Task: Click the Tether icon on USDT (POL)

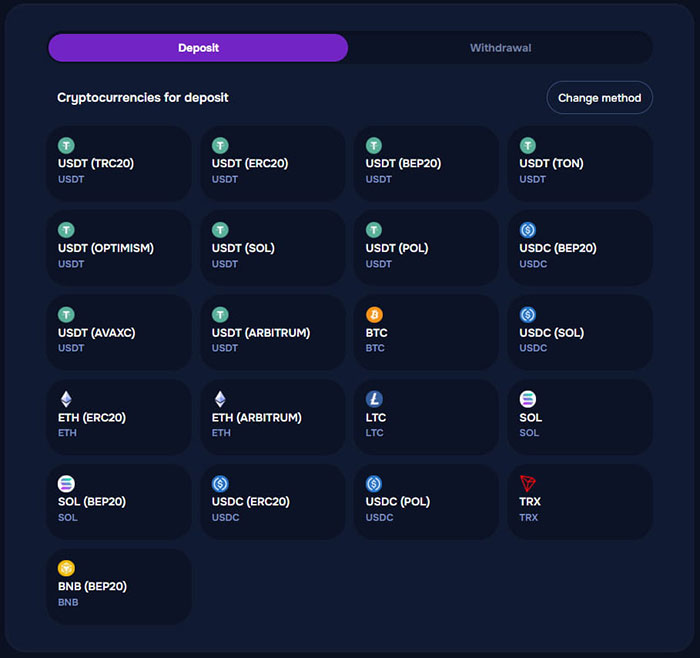Action: point(374,230)
